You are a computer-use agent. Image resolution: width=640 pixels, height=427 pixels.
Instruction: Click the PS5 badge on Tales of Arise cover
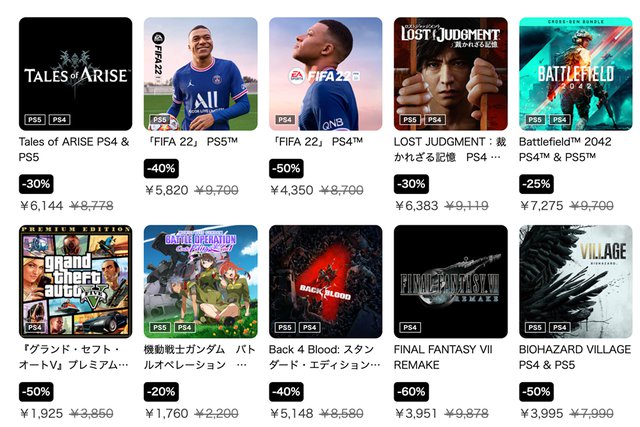35,120
